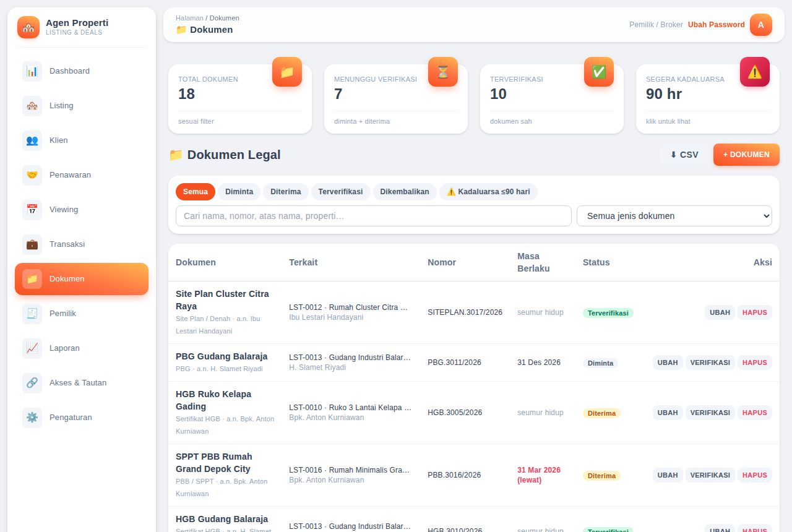Screen dimensions: 792x532
Task: Open Dashboard from sidebar chart icon
Action: click(32, 71)
